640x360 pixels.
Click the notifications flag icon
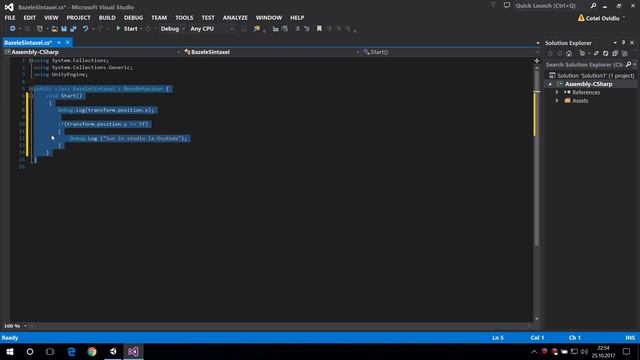pyautogui.click(x=493, y=5)
